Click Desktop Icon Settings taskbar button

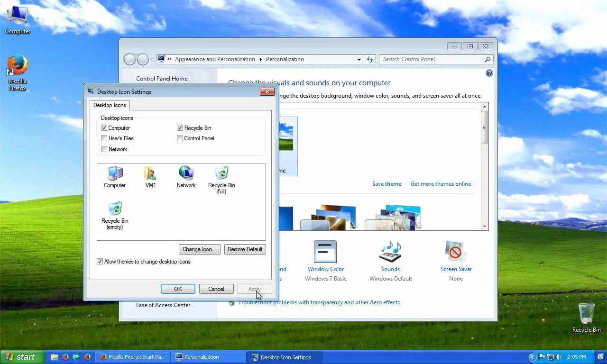coord(285,357)
